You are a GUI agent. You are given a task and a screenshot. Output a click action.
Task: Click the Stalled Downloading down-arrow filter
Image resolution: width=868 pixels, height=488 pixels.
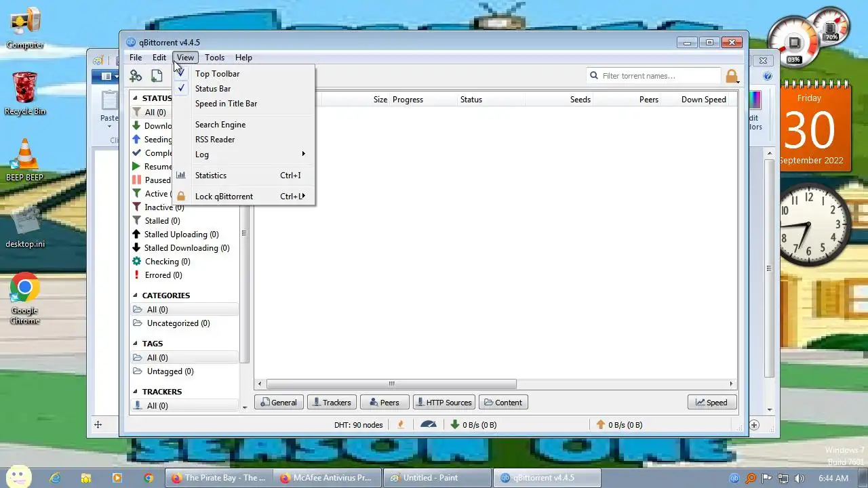click(x=136, y=247)
